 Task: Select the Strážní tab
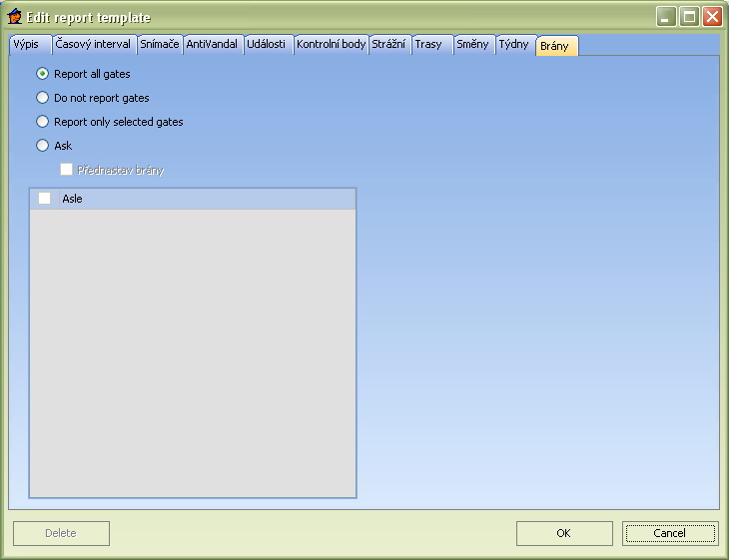pyautogui.click(x=389, y=45)
